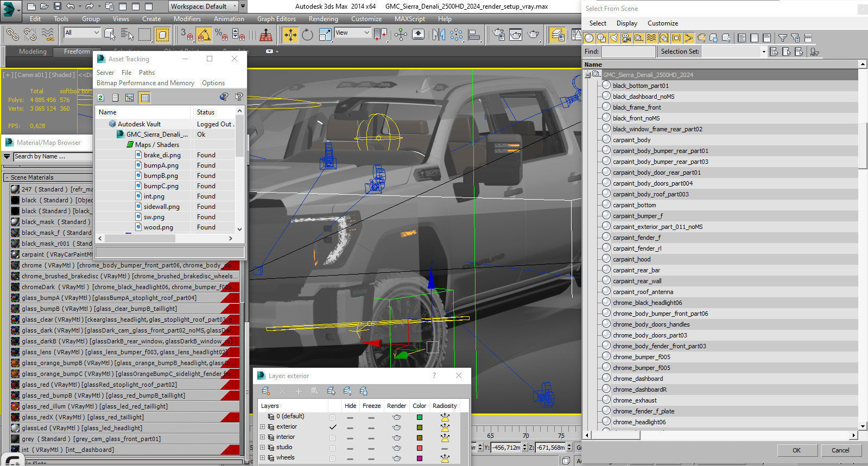Click Refresh in Asset Tracking toolbar
868x466 pixels.
(101, 98)
